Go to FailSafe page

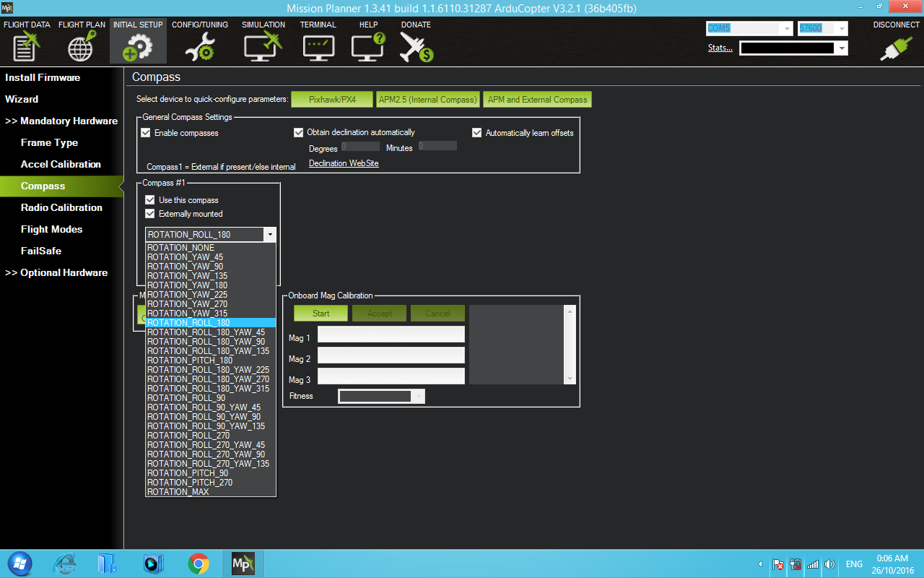(41, 251)
